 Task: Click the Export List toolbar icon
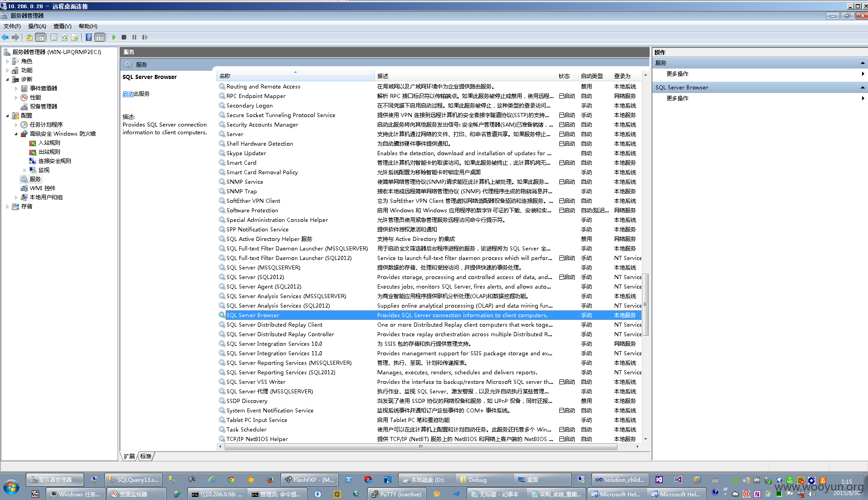coord(75,37)
